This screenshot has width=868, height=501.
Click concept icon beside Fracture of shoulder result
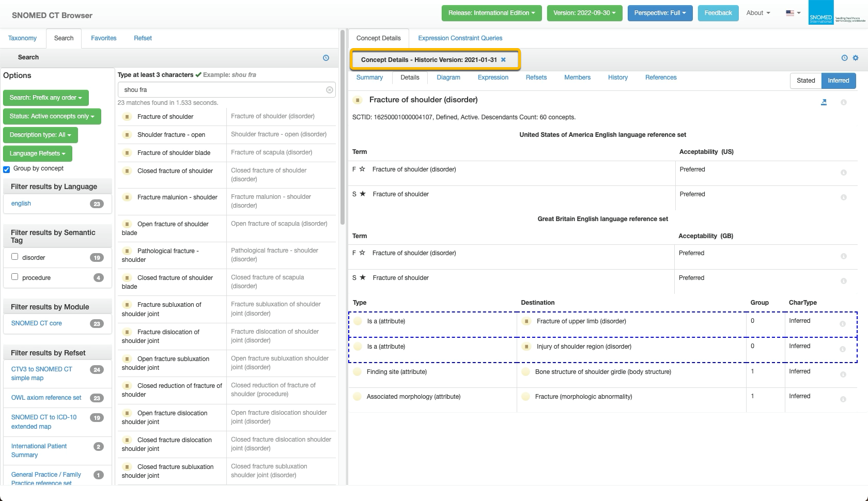point(127,117)
